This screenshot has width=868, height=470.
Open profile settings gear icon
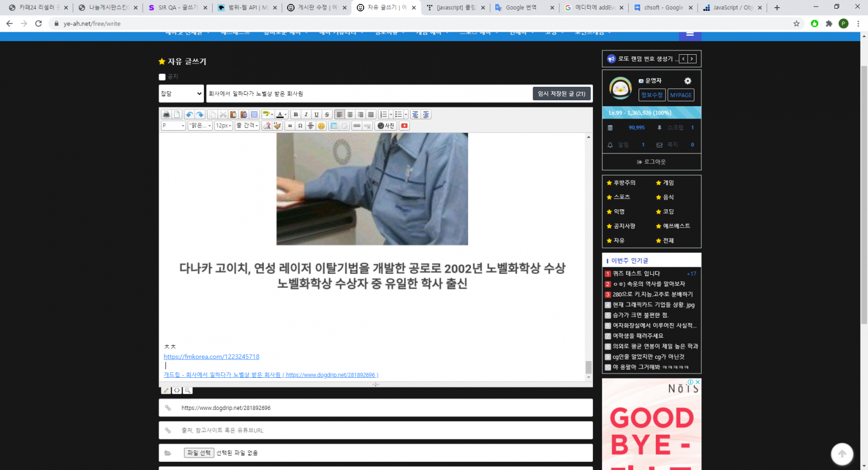click(x=687, y=81)
